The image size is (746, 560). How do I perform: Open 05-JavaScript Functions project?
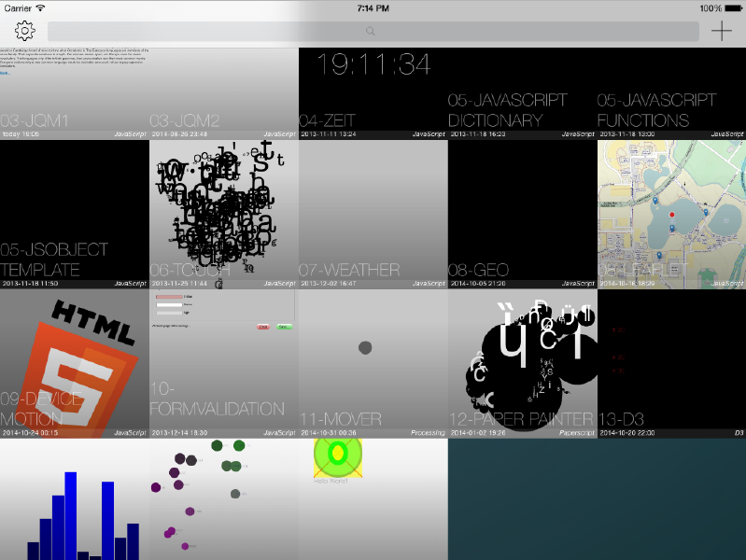pyautogui.click(x=671, y=93)
